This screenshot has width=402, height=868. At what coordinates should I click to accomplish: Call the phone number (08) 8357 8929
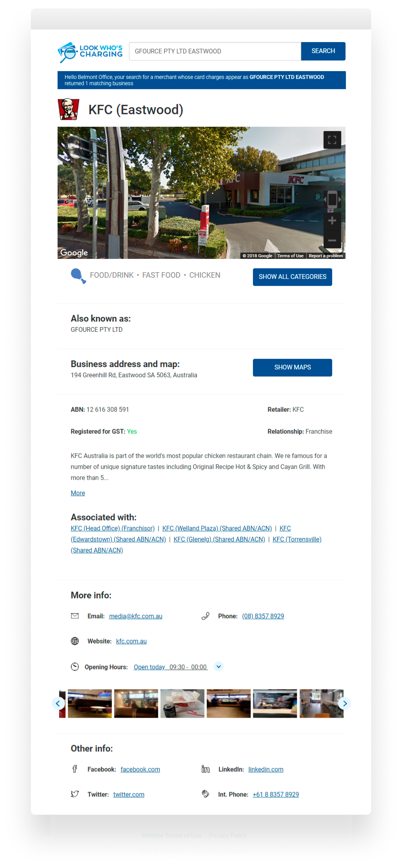pyautogui.click(x=263, y=616)
